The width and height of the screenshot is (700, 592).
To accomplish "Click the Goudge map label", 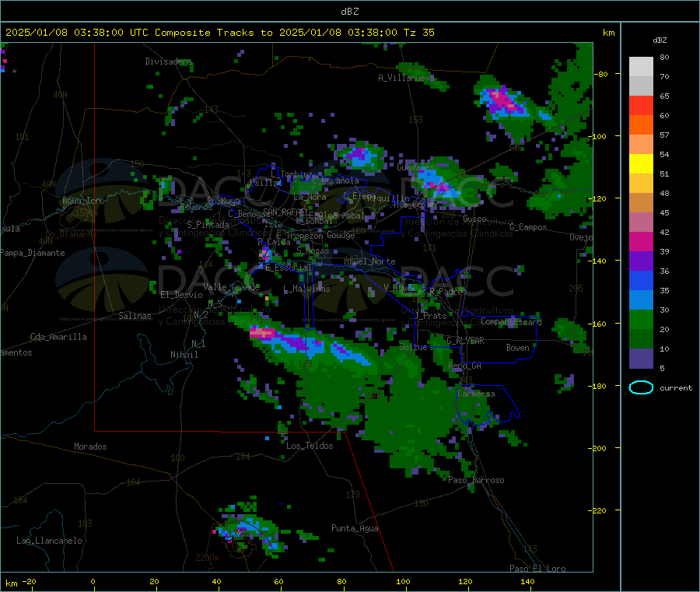I will tap(341, 235).
